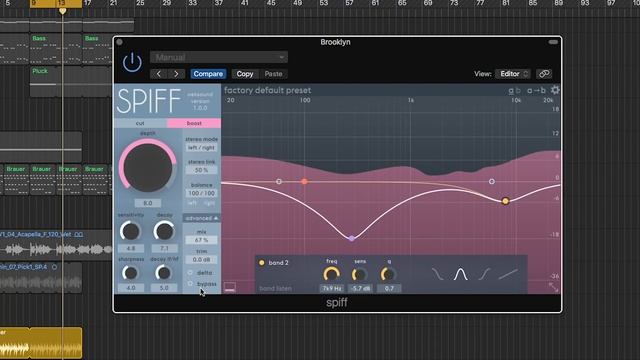Click the Copy button
The width and height of the screenshot is (640, 360).
pos(244,74)
